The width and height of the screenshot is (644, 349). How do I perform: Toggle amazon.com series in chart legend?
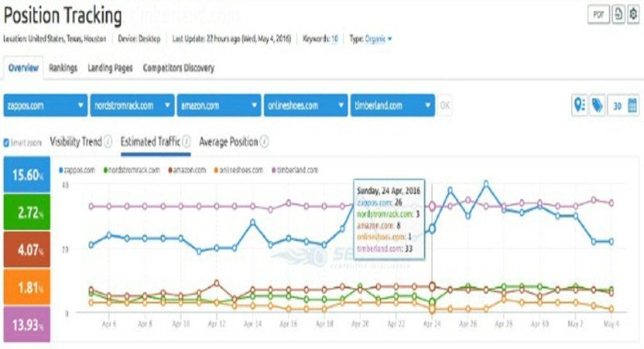[x=187, y=170]
